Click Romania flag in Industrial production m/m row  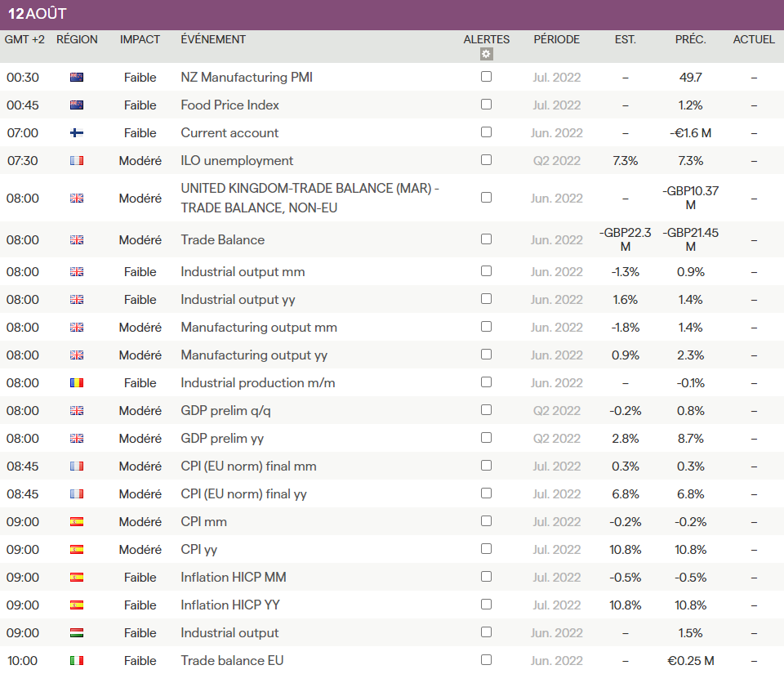[x=77, y=383]
